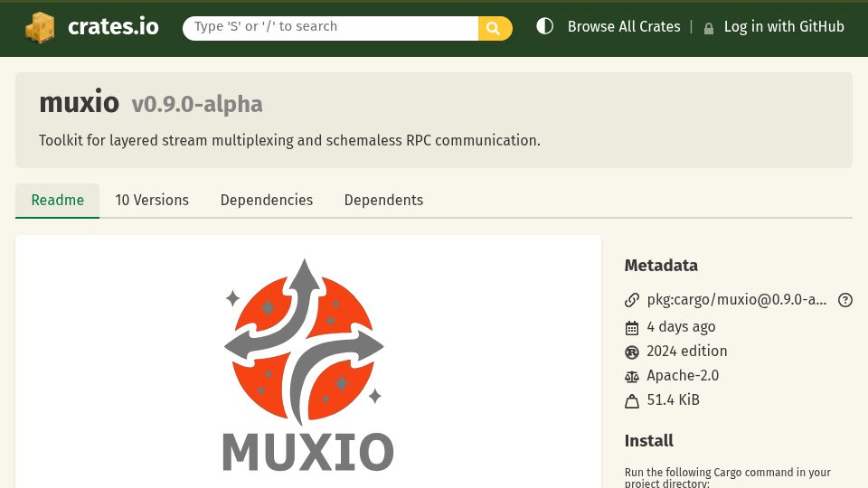868x488 pixels.
Task: Focus the crate search input field
Action: 331,28
